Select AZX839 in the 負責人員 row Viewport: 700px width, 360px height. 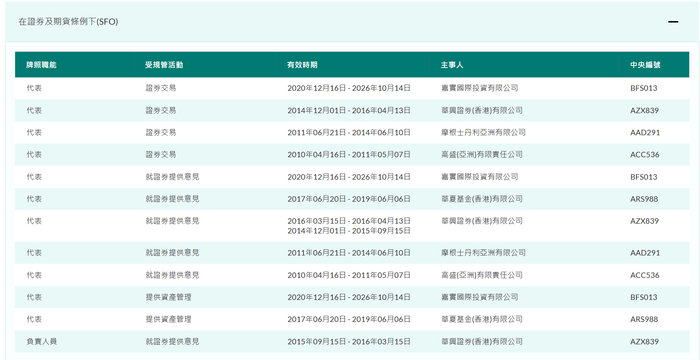click(644, 342)
